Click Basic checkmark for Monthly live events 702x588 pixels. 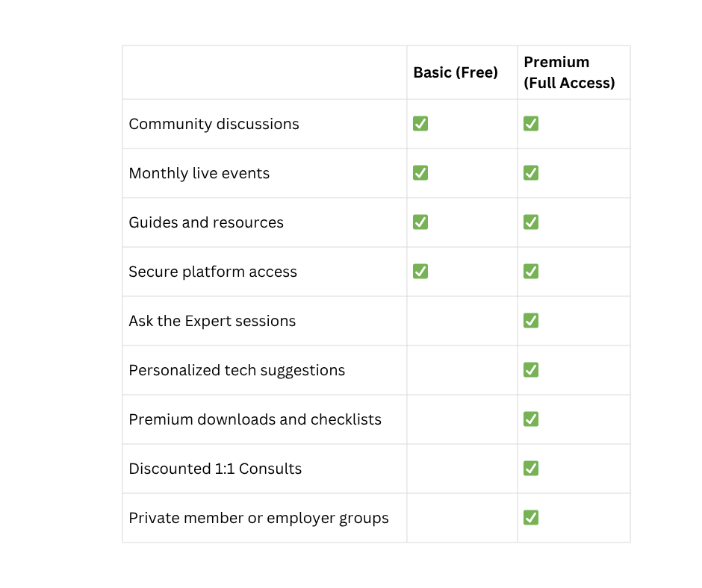click(420, 172)
